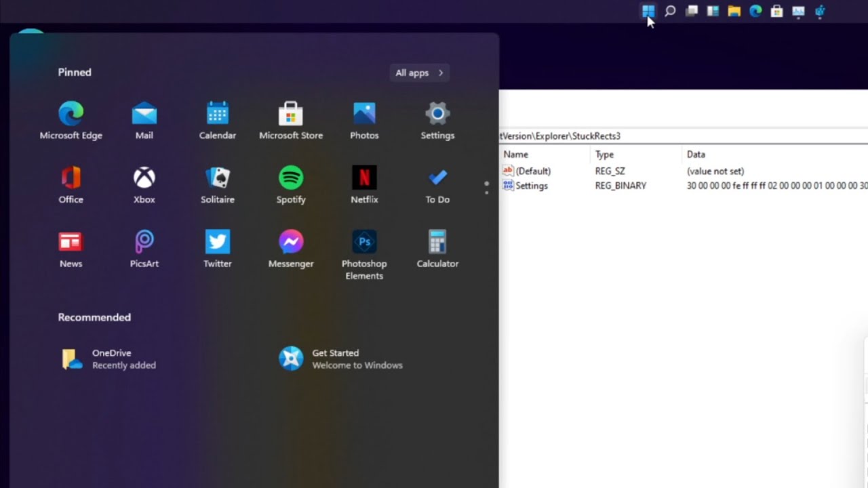Switch to Registry Editor on the taskbar
Image resolution: width=868 pixels, height=488 pixels.
820,11
